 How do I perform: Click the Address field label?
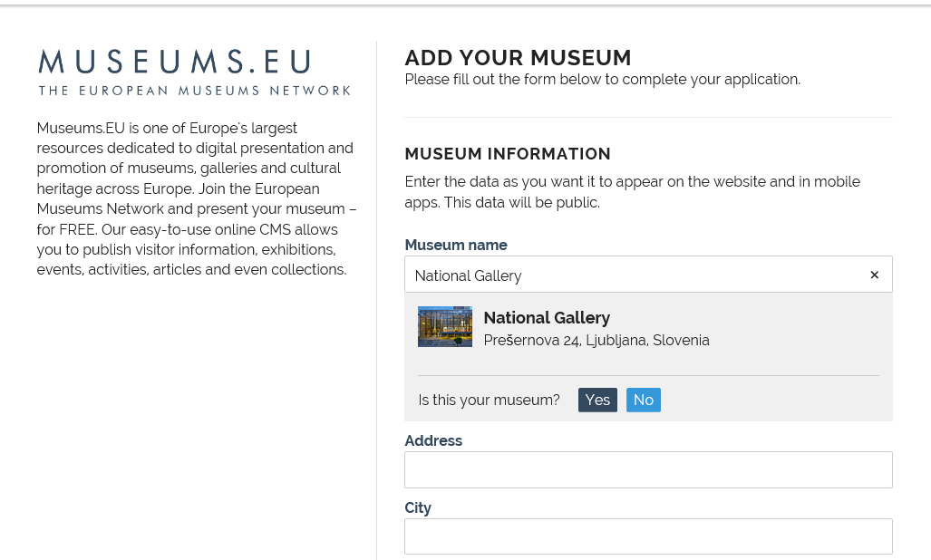coord(432,440)
